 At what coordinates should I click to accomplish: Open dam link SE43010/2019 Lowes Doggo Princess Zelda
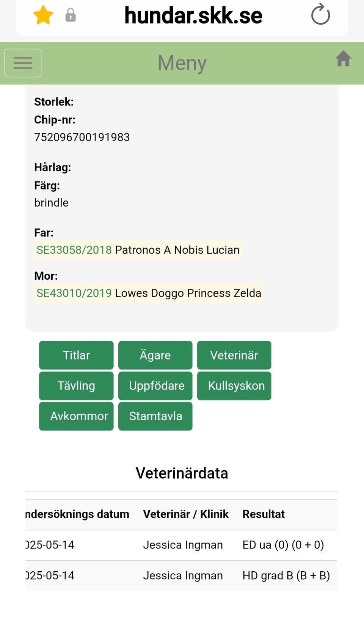click(149, 293)
